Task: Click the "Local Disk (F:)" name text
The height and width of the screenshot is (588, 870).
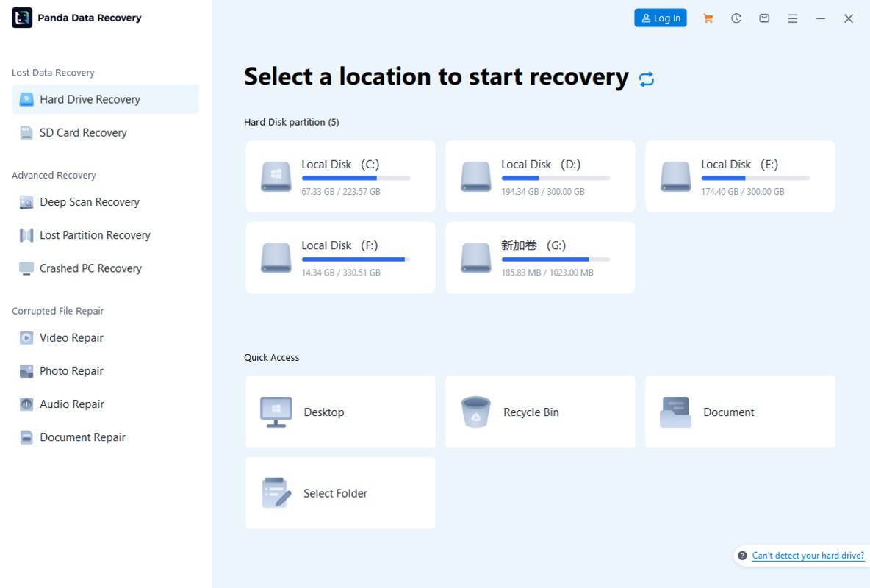Action: tap(339, 245)
